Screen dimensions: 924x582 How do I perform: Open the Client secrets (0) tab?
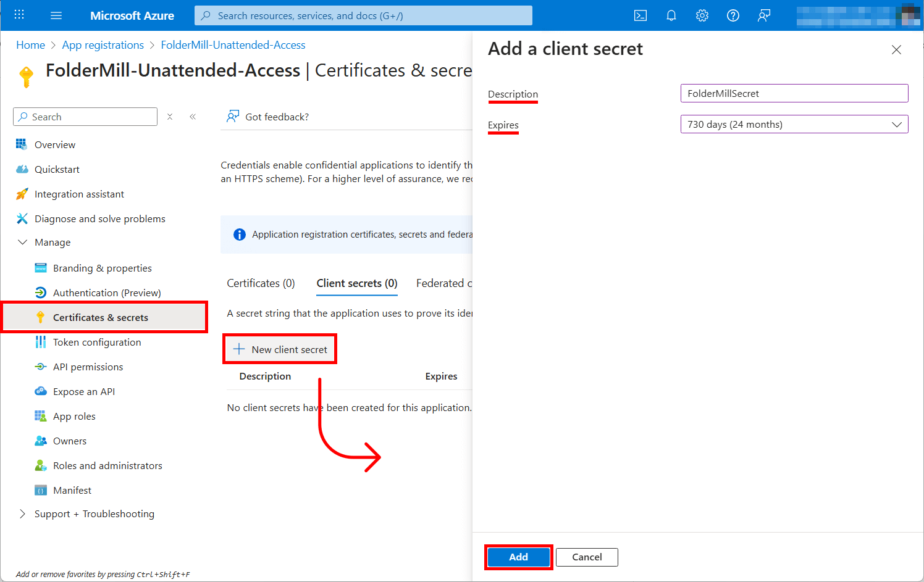[356, 283]
